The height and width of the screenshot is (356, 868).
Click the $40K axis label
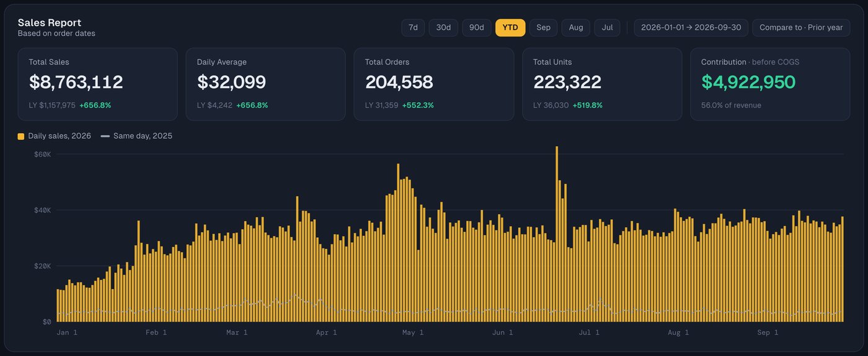tap(42, 210)
